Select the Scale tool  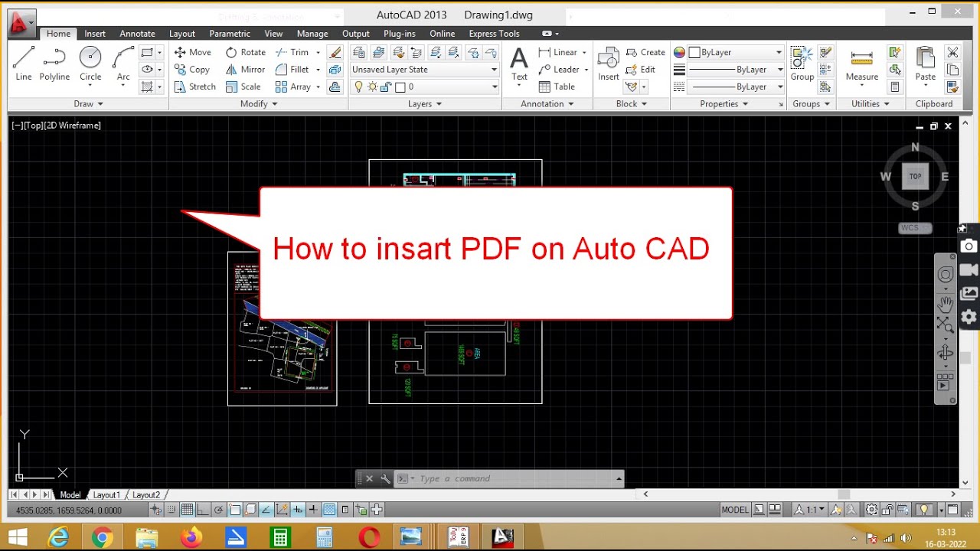coord(243,86)
